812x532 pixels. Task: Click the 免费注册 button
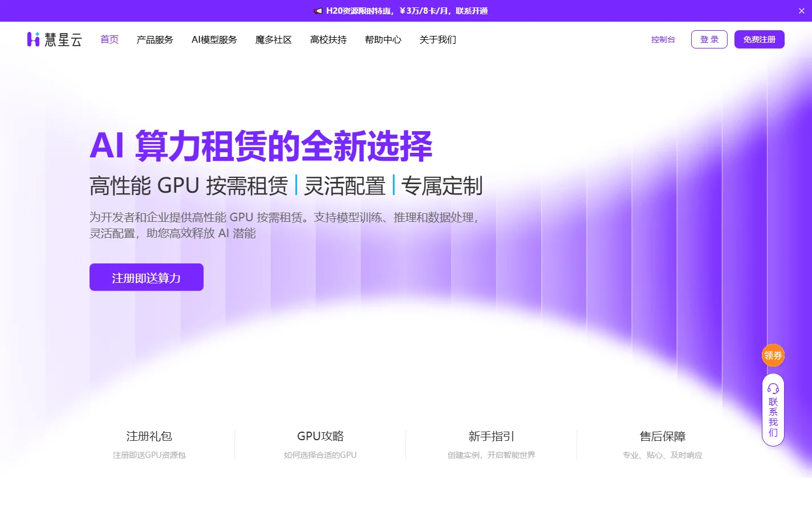pyautogui.click(x=760, y=39)
